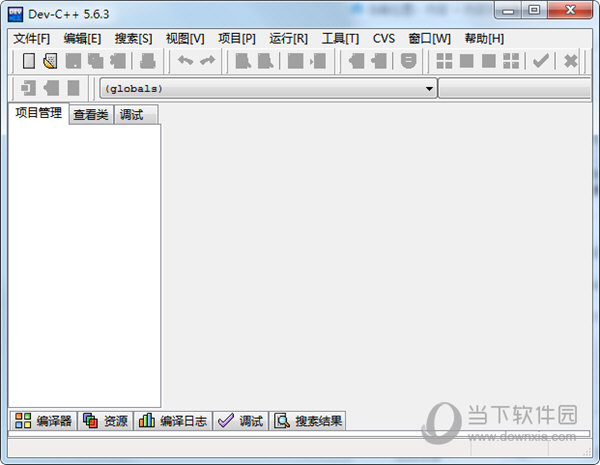The image size is (600, 465).
Task: Click the Undo arrow icon
Action: point(185,60)
